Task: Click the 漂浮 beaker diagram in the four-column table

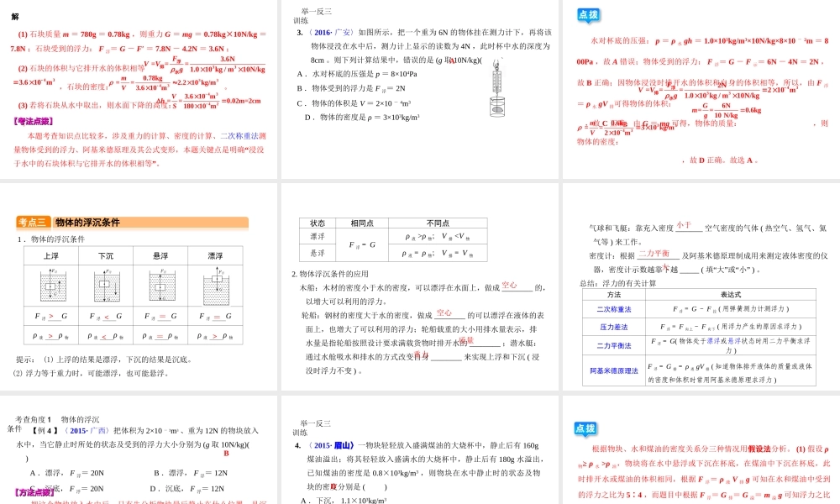Action: [x=217, y=286]
